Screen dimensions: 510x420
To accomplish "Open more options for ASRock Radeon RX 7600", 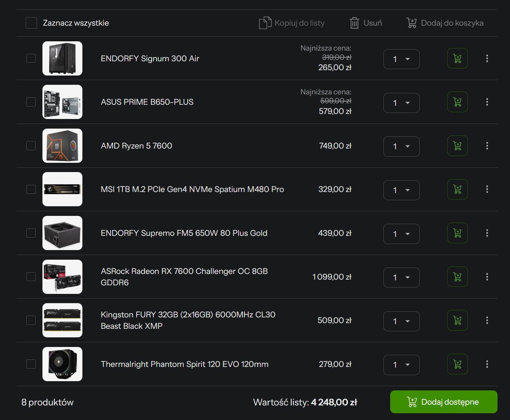I will coord(487,277).
